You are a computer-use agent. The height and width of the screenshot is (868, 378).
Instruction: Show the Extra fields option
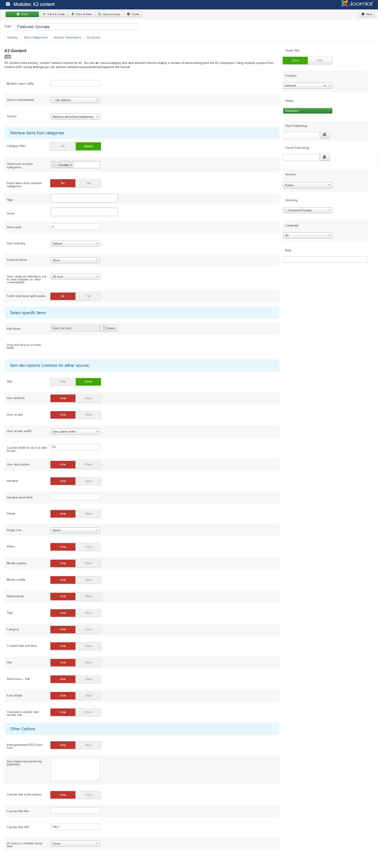pos(88,695)
